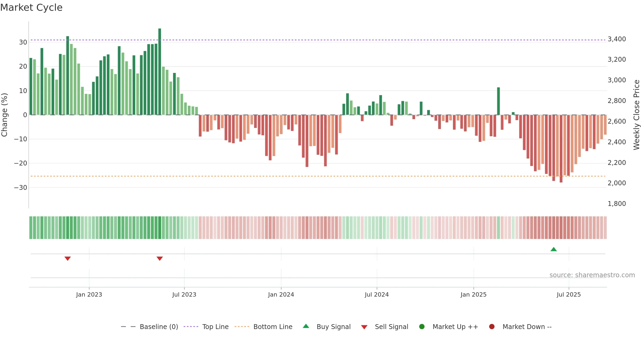
Task: Toggle the Bottom Line legend entry
Action: click(x=264, y=327)
